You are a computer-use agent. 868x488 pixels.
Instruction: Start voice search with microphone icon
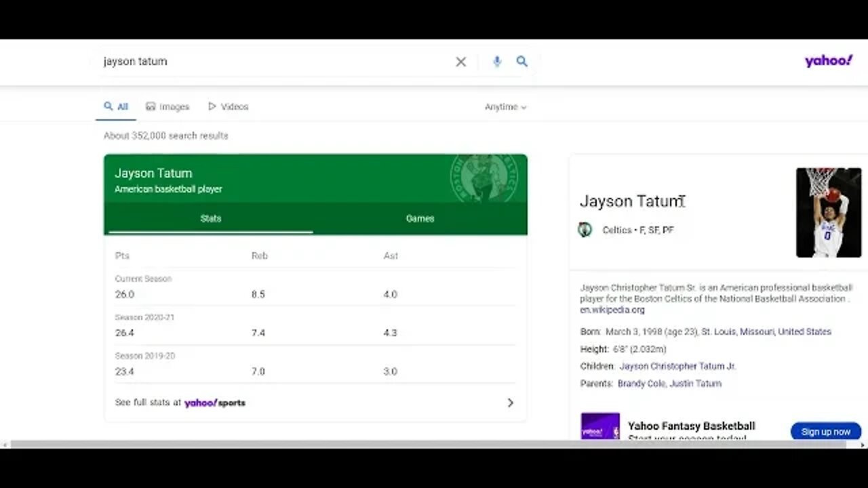point(497,62)
